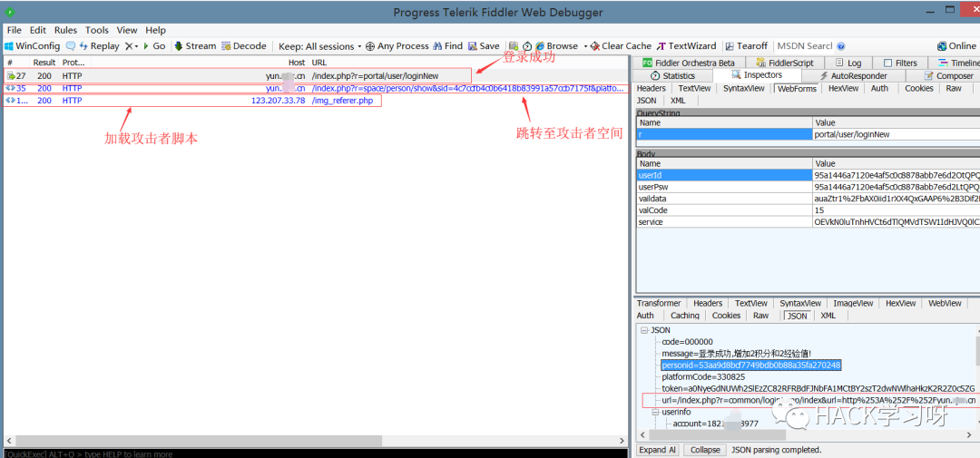
Task: Select the response Transformer tab
Action: click(x=659, y=304)
